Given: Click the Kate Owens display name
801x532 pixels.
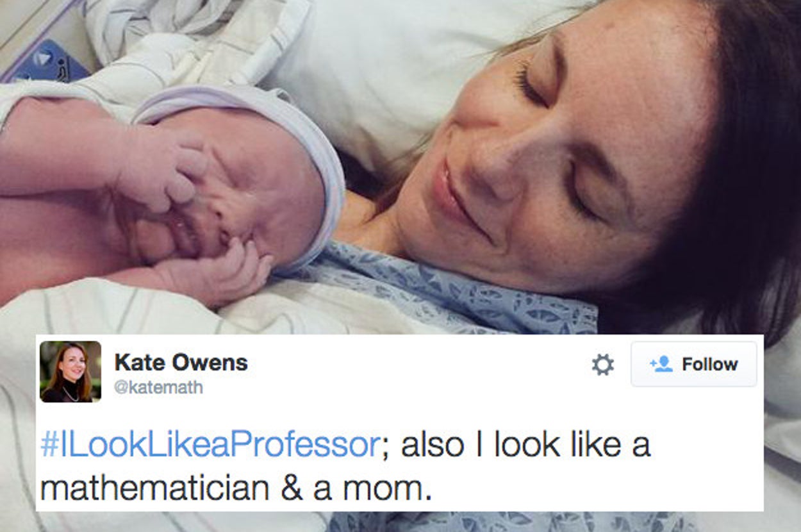Looking at the screenshot, I should tap(181, 362).
